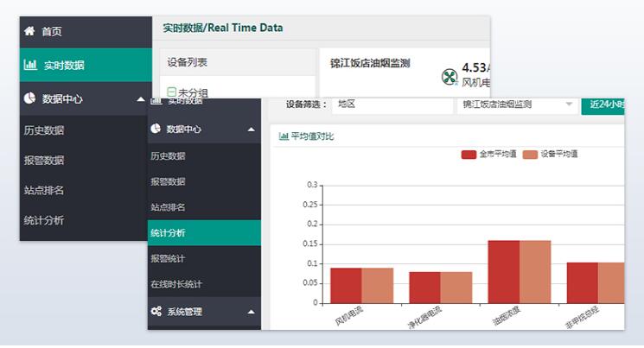Click the 锦江饭店油烟监测 card title
The width and height of the screenshot is (644, 348).
click(x=370, y=63)
